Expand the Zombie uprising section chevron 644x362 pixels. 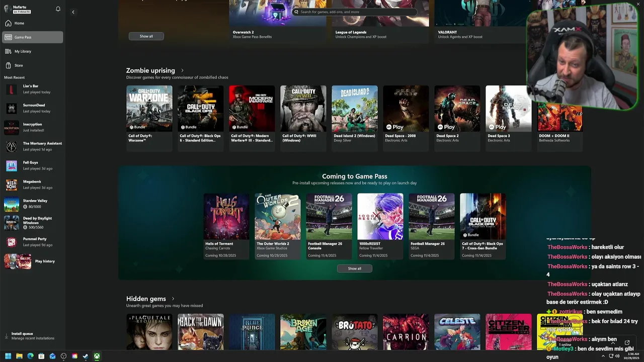[x=182, y=70]
